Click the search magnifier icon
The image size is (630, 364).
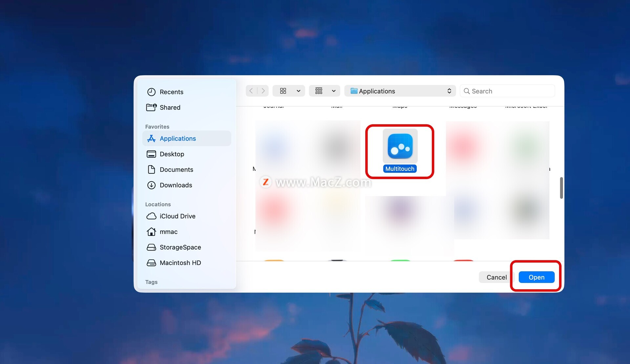467,91
